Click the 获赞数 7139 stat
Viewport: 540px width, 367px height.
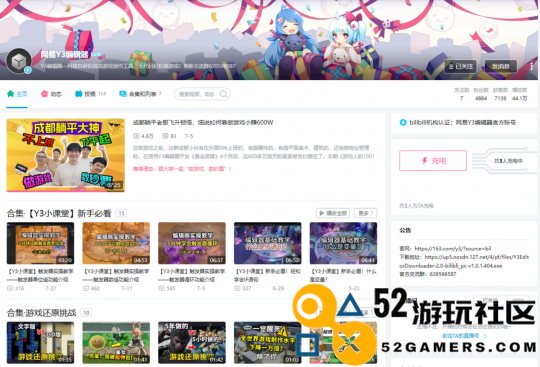tap(500, 94)
